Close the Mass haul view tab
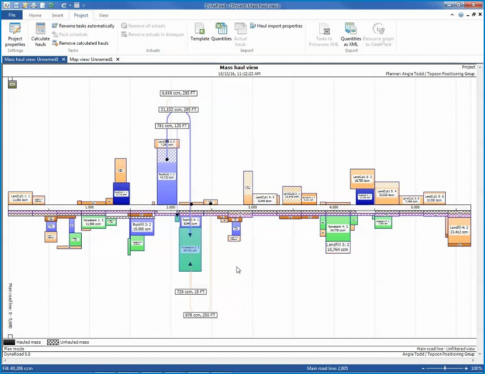 click(x=63, y=59)
